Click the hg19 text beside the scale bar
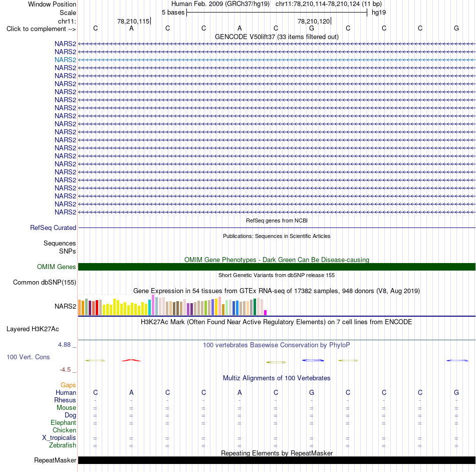Image resolution: width=476 pixels, height=472 pixels. coord(379,13)
